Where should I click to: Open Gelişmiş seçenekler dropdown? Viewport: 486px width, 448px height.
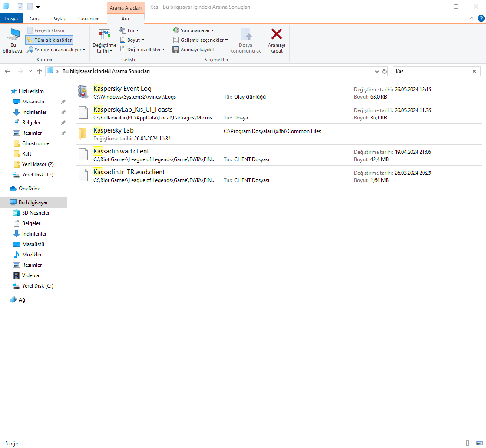click(200, 40)
